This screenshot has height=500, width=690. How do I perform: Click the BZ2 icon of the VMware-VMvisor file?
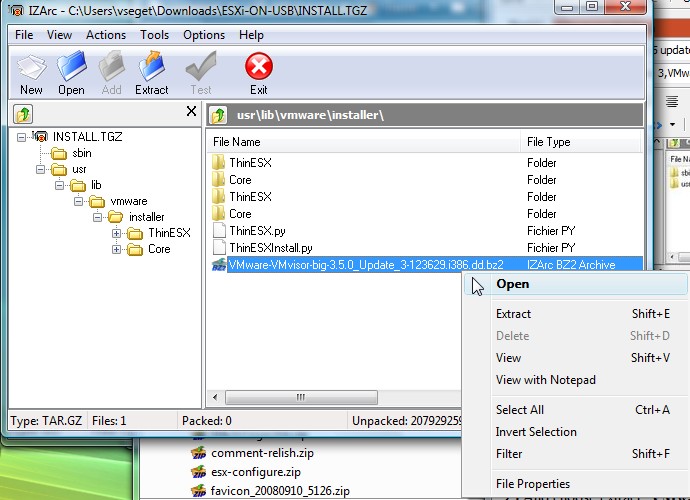point(219,265)
